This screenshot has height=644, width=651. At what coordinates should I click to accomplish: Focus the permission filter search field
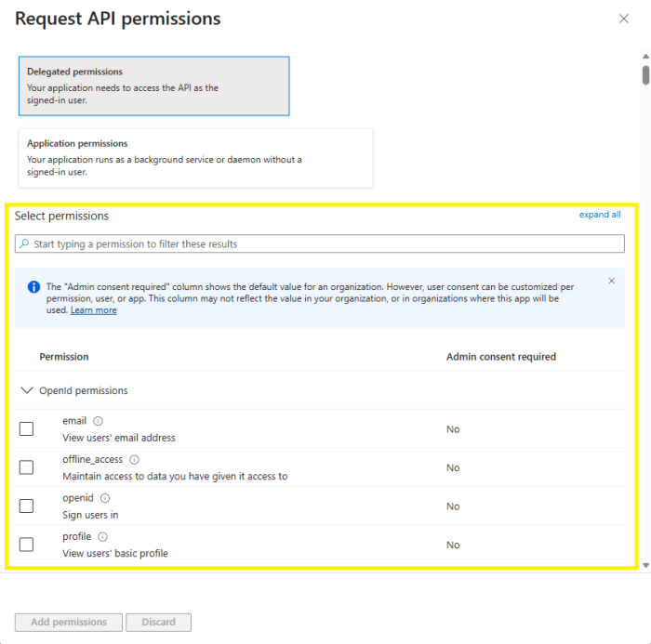click(325, 244)
